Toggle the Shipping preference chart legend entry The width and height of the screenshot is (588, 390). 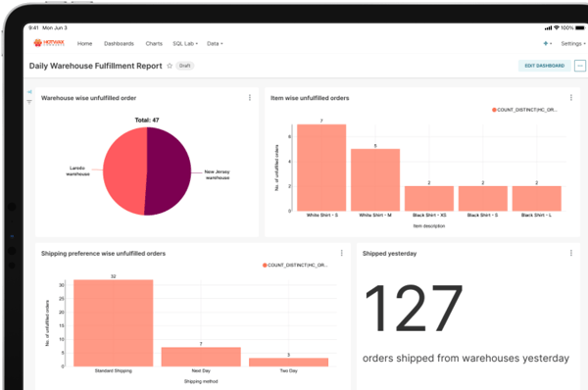pos(295,266)
